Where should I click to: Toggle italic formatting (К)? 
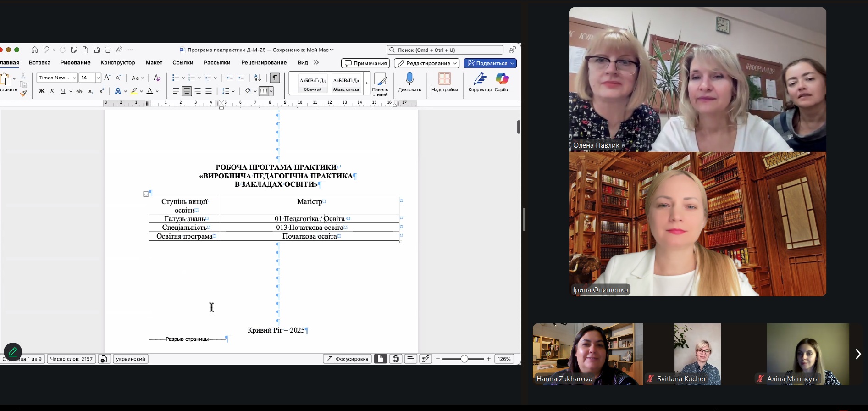pos(52,91)
